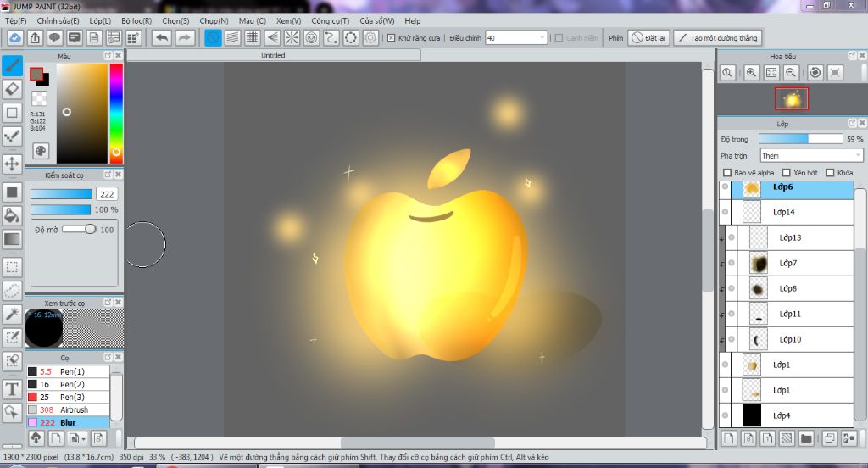Zoom out using navigator magnifier minus
The height and width of the screenshot is (468, 868).
[791, 73]
